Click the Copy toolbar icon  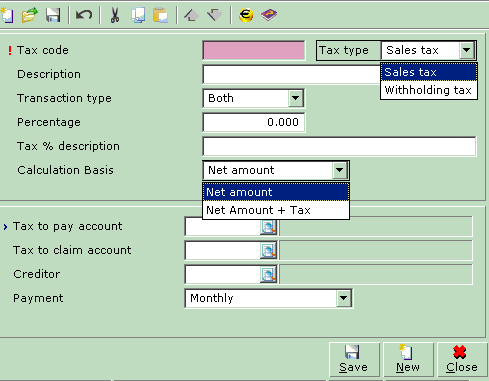pyautogui.click(x=138, y=15)
